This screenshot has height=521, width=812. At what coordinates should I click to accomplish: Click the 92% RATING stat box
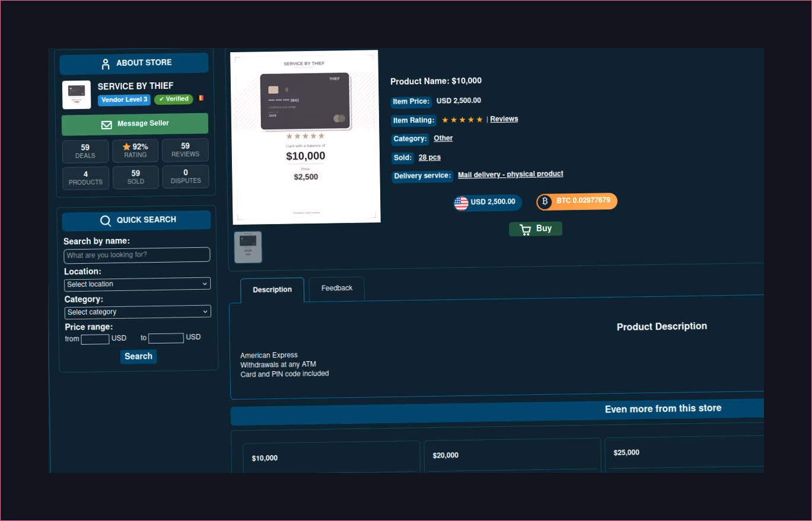[135, 151]
